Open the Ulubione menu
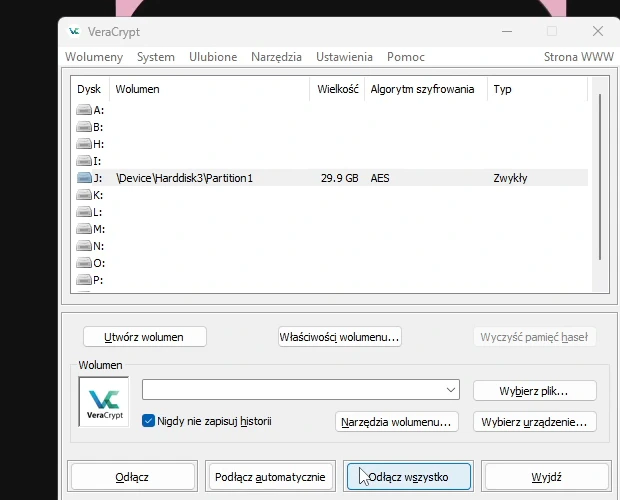The height and width of the screenshot is (500, 620). point(213,57)
